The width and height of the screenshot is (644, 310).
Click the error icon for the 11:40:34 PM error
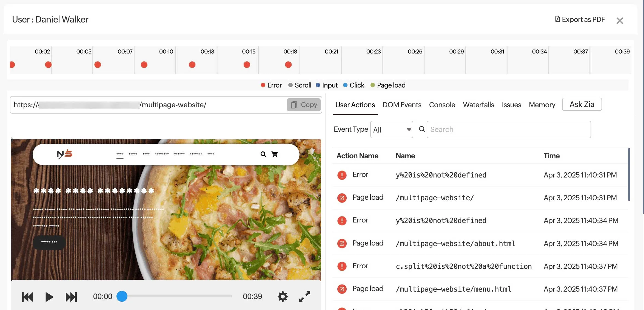[x=342, y=221]
